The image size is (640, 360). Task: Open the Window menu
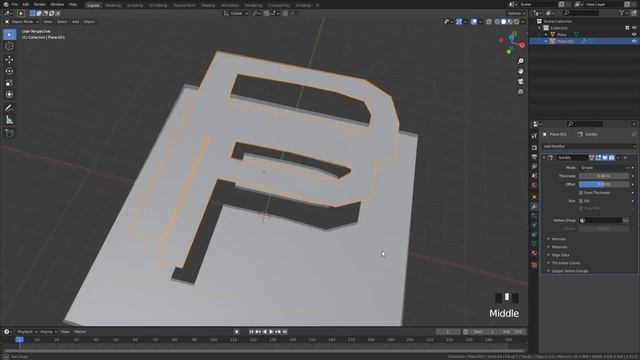coord(57,4)
